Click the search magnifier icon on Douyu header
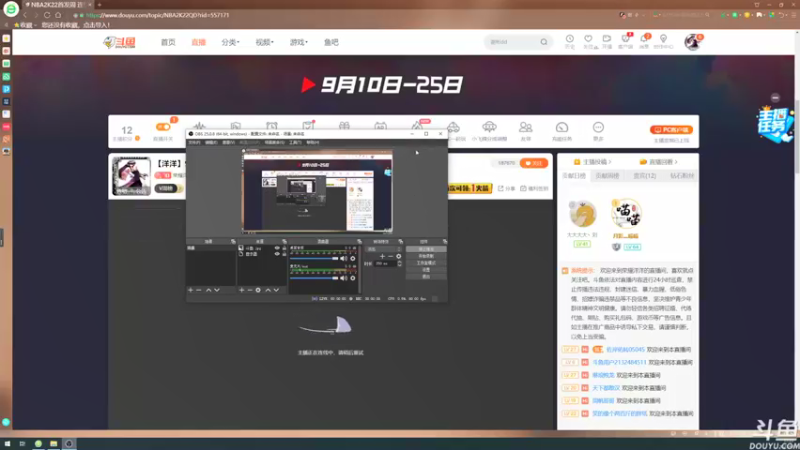The width and height of the screenshot is (800, 450). (x=544, y=42)
